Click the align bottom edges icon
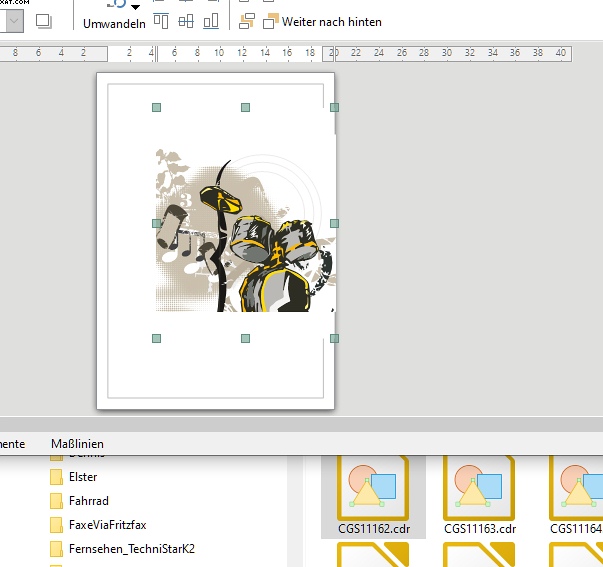Screen dimensions: 603x567 click(x=211, y=21)
